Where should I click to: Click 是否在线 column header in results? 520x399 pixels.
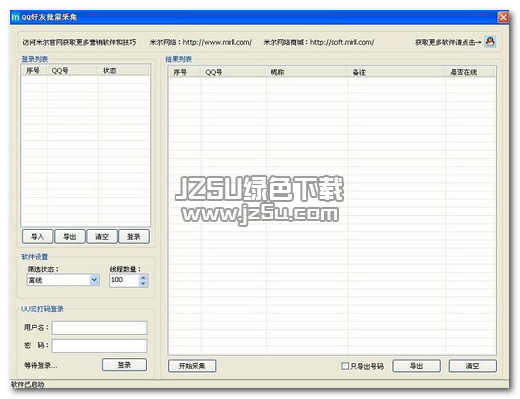(x=470, y=72)
